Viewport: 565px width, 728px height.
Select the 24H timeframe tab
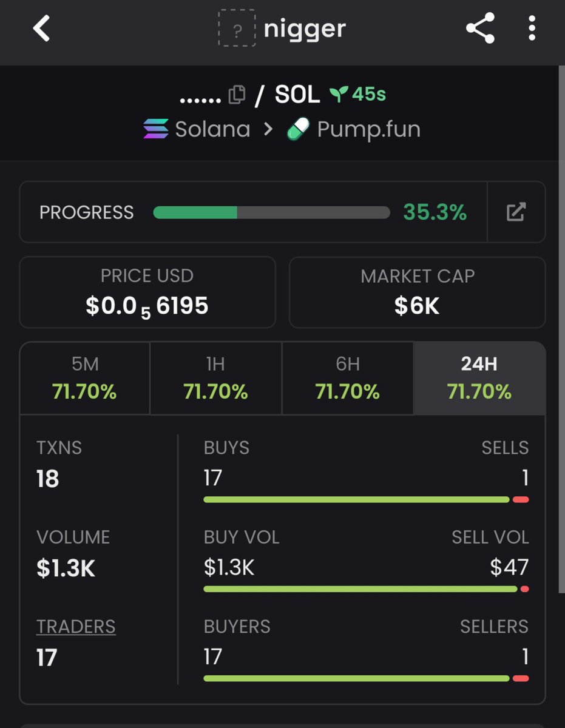[479, 378]
